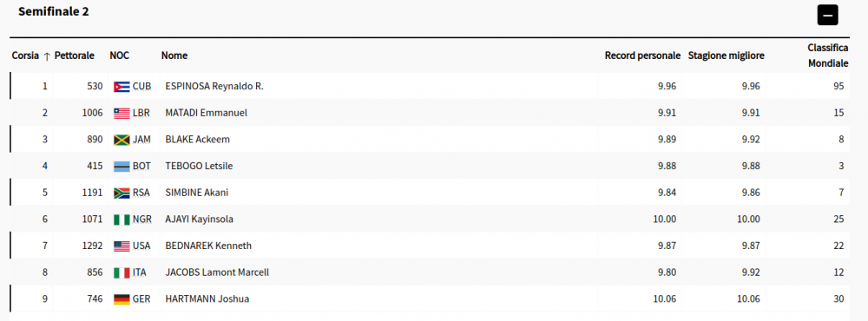The image size is (868, 321).
Task: Sort by Classifica Mondiale column
Action: click(828, 56)
